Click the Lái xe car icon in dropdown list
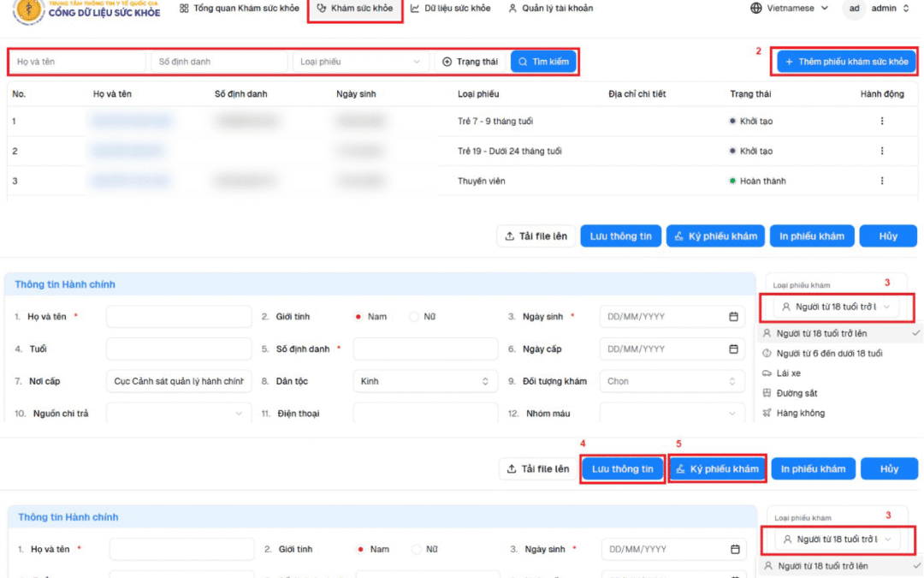 point(767,373)
